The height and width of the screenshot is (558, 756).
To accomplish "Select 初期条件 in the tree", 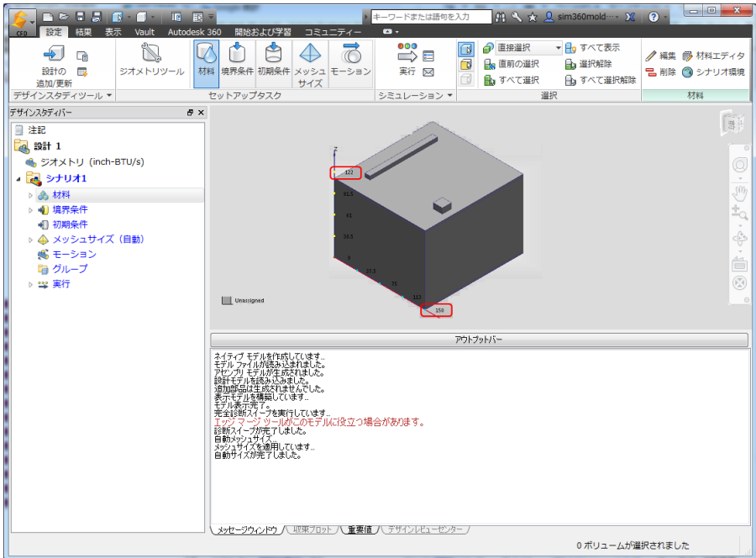I will pyautogui.click(x=70, y=224).
